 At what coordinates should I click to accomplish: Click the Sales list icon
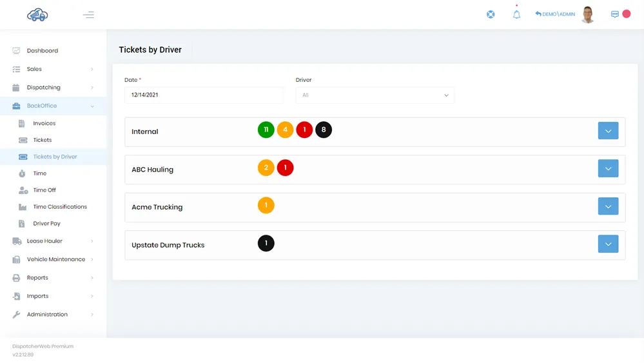16,69
